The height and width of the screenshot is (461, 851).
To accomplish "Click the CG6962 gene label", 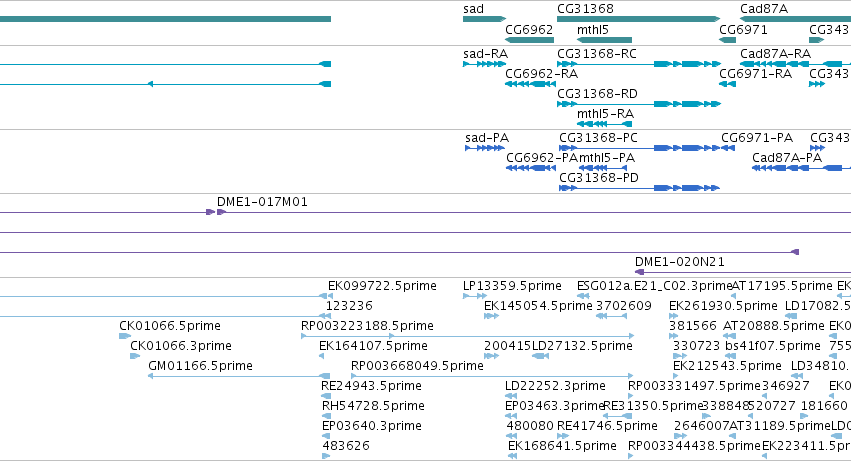I will coord(529,30).
